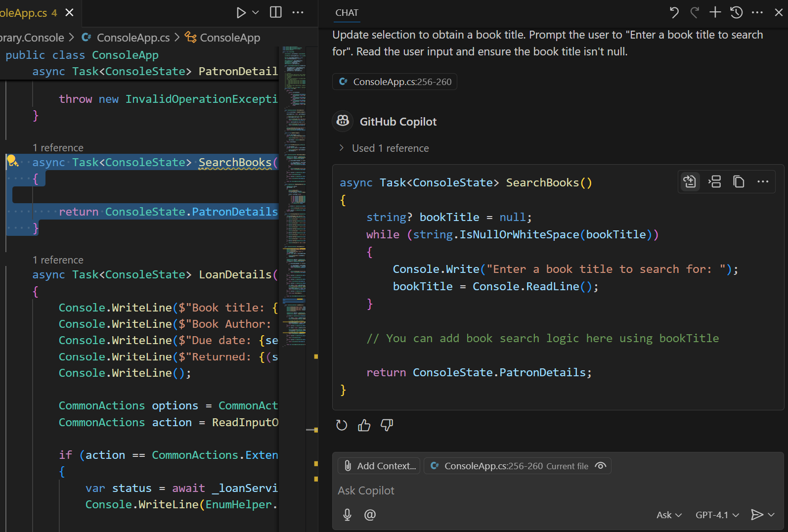Click the thumbs down unhelpful icon
788x532 pixels.
(x=387, y=425)
